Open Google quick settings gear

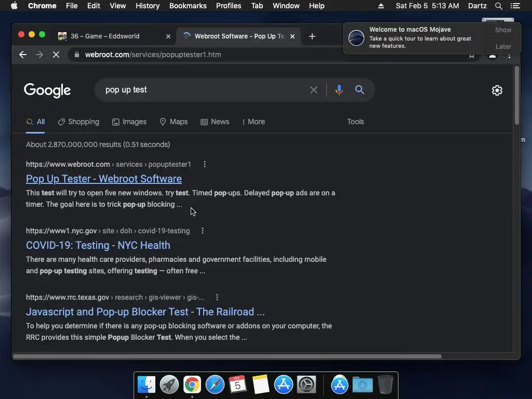[x=497, y=90]
